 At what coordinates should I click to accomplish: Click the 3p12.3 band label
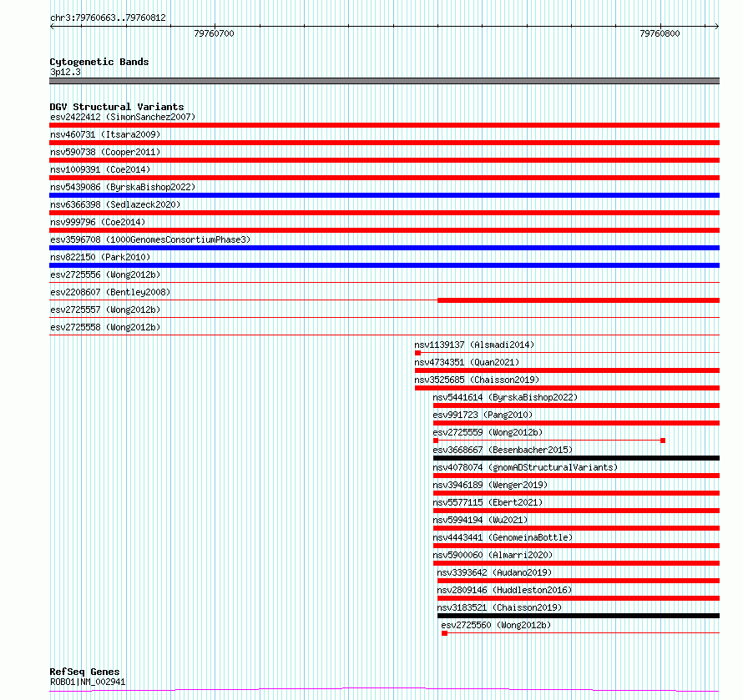click(65, 72)
